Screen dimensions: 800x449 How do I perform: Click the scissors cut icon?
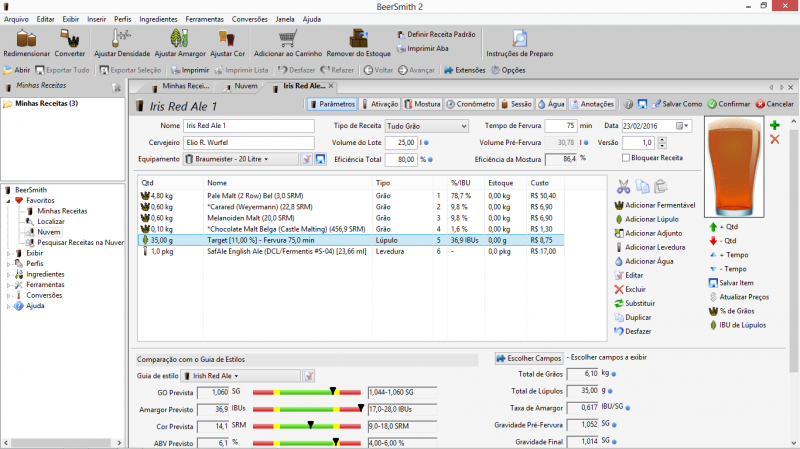click(623, 187)
